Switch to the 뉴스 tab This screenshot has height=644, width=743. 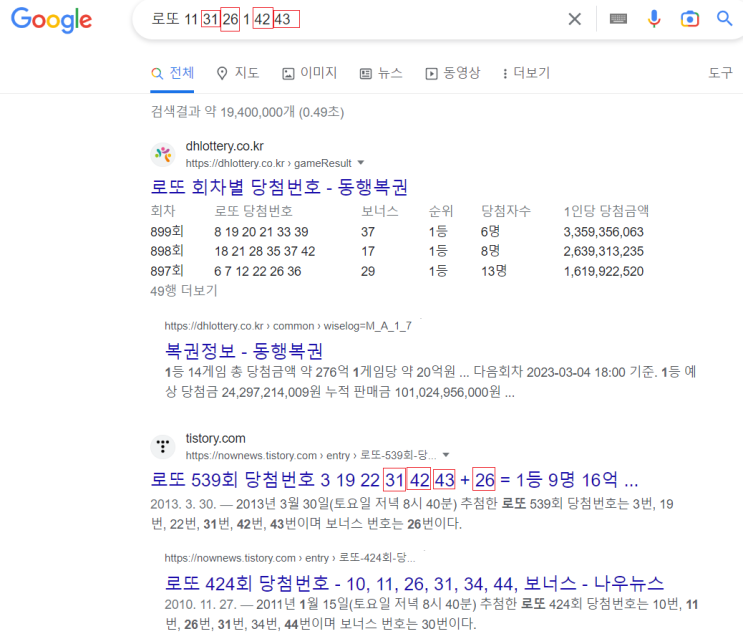[x=381, y=73]
